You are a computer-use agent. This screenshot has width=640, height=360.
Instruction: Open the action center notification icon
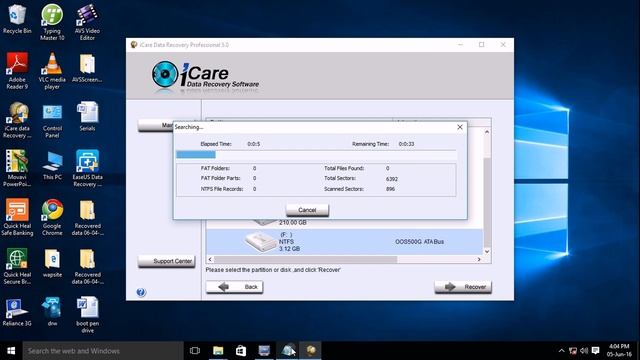[x=596, y=351]
